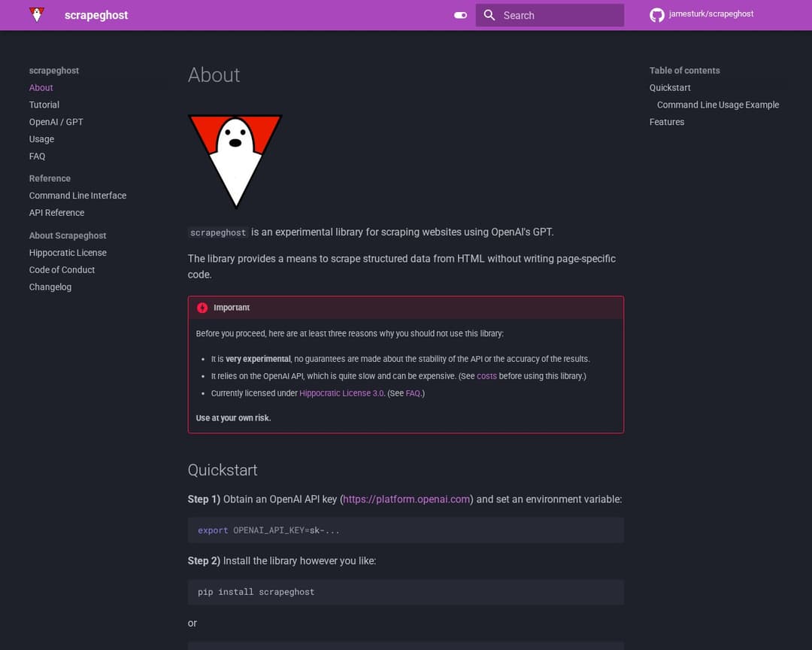Open the GitHub repository icon link

point(657,15)
